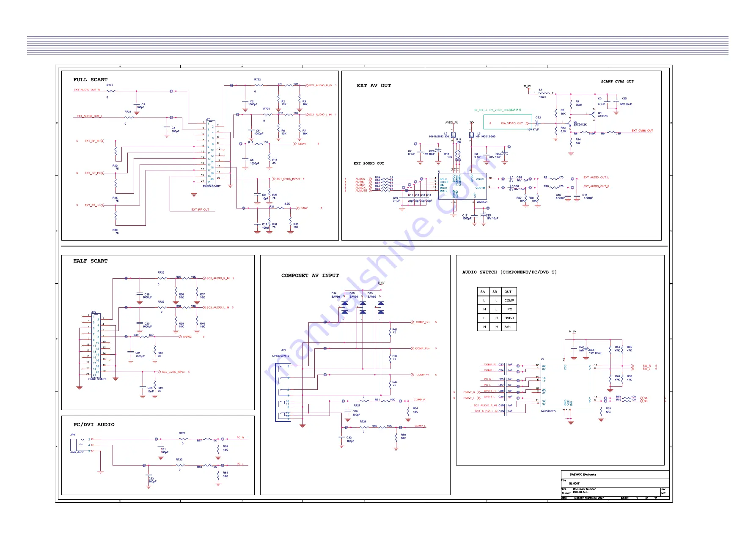This screenshot has height=534, width=756.
Task: Click the SB header in truth table
Action: click(495, 292)
